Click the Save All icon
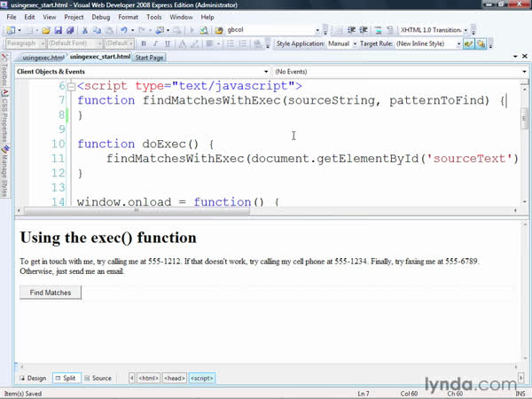Screen dimensions: 532x399 [x=67, y=29]
